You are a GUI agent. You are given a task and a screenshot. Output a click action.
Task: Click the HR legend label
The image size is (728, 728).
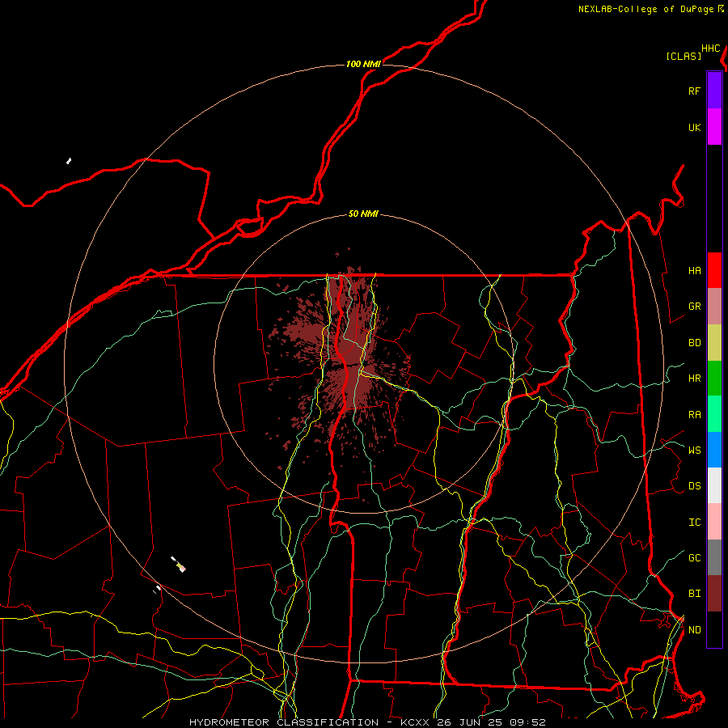(x=694, y=379)
